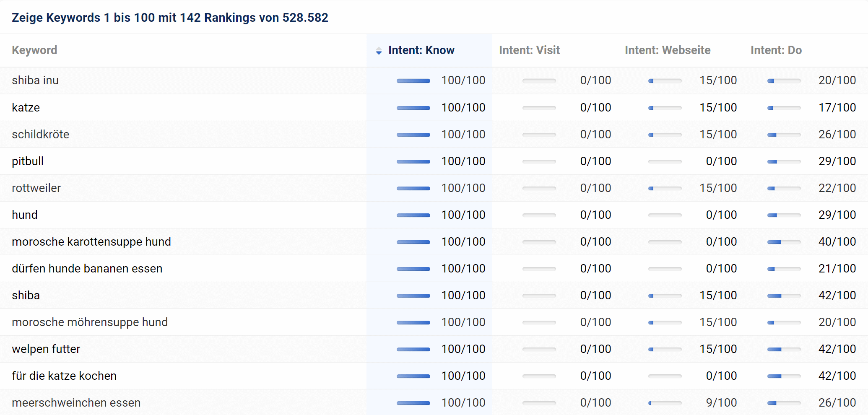This screenshot has width=868, height=415.
Task: Sort table by Intent: Webseite header
Action: [667, 50]
